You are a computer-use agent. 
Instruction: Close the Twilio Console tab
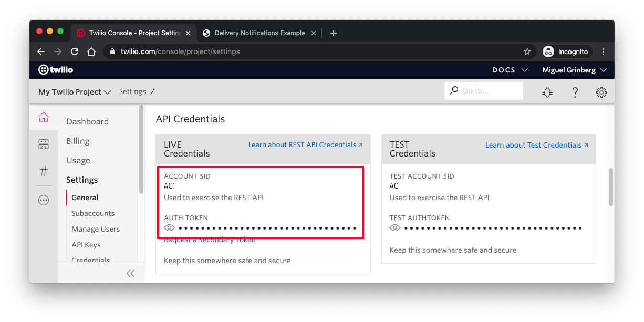click(x=188, y=33)
